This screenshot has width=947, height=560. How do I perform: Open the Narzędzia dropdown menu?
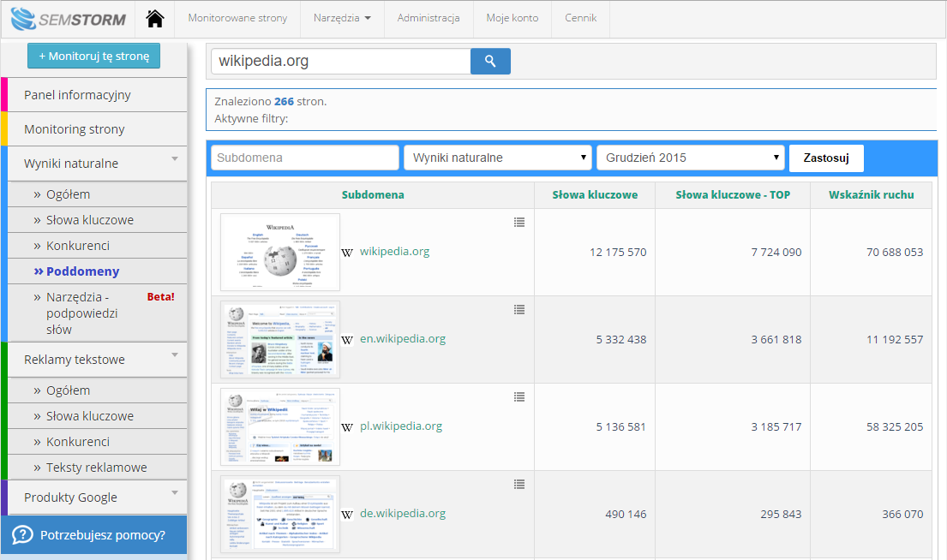click(342, 18)
